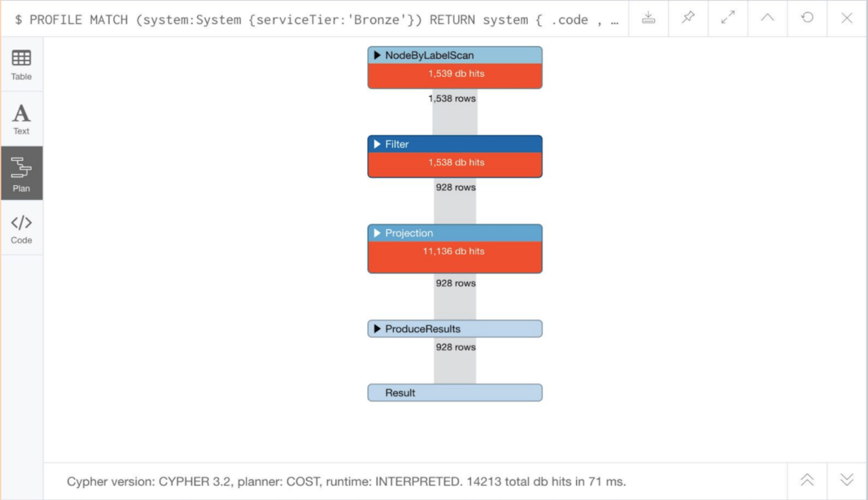Open the Code view tab
The width and height of the screenshot is (868, 500).
click(x=21, y=229)
